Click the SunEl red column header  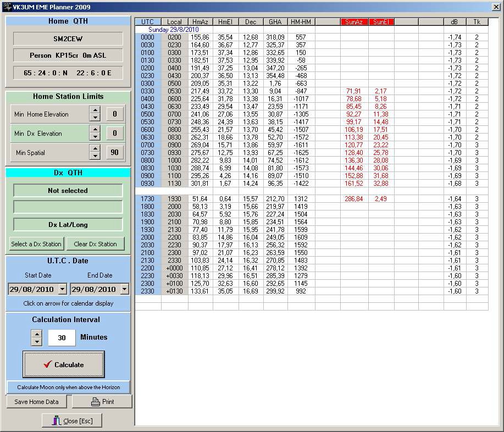point(381,22)
